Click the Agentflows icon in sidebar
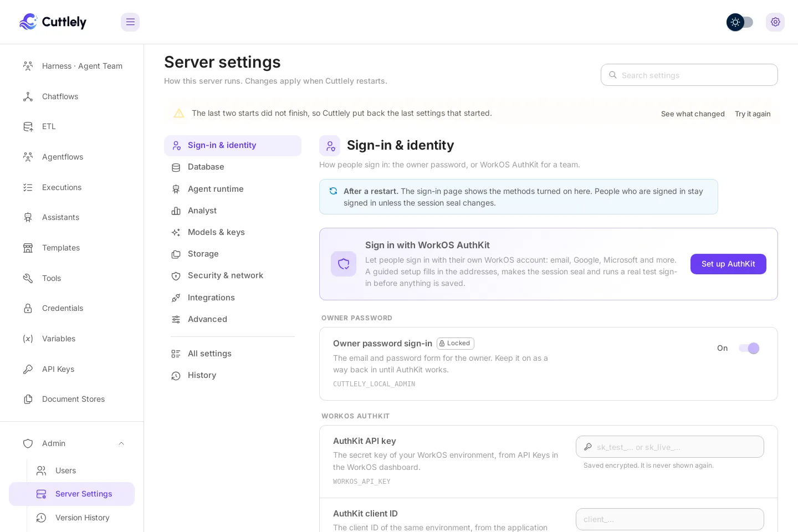 point(28,157)
